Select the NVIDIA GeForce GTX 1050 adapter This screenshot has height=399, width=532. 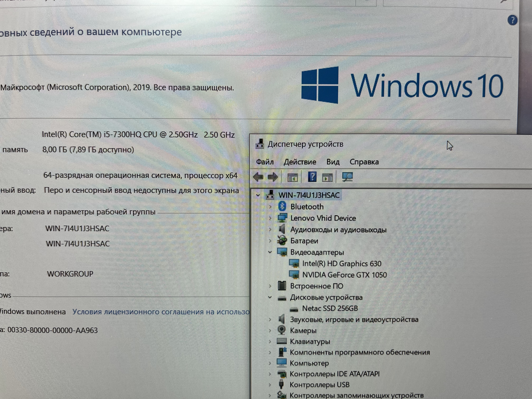344,275
